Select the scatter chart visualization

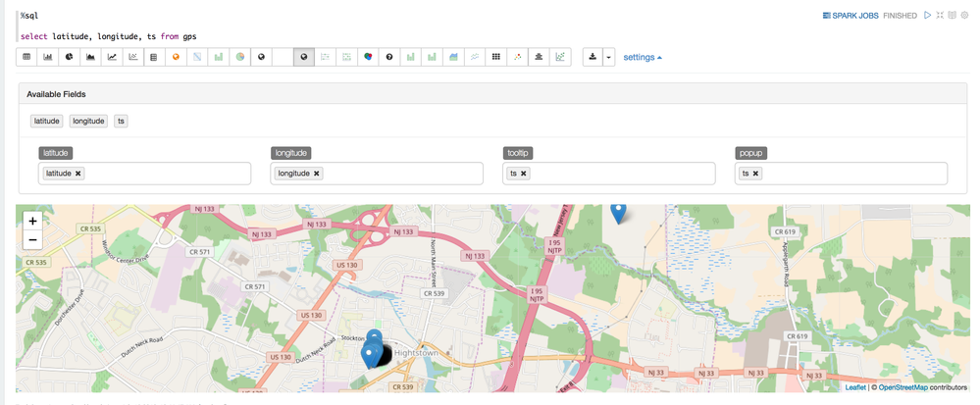(x=133, y=57)
